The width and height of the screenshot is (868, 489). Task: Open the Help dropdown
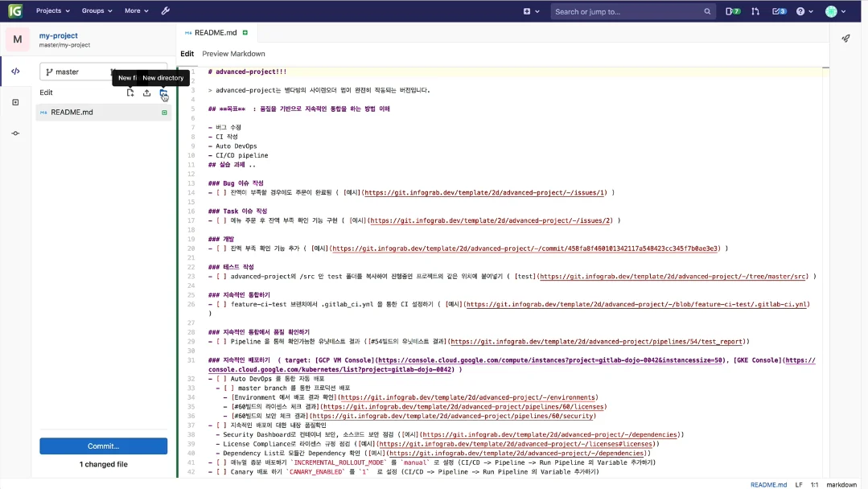point(804,11)
